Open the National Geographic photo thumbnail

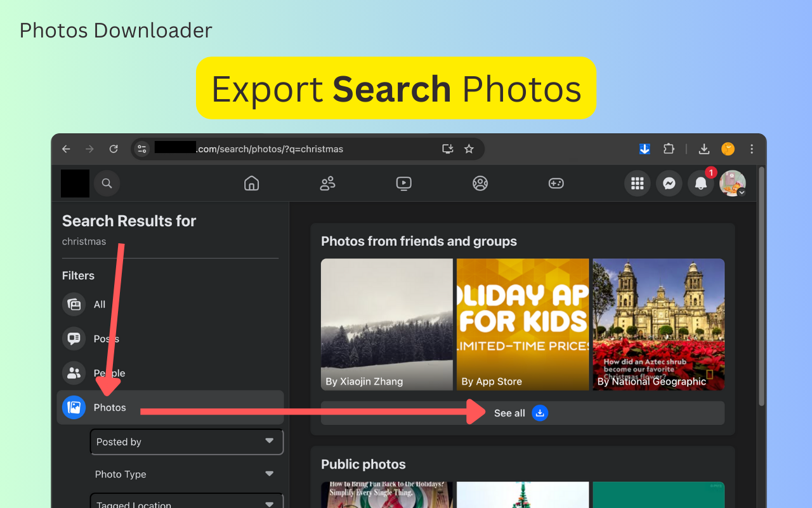click(x=658, y=324)
